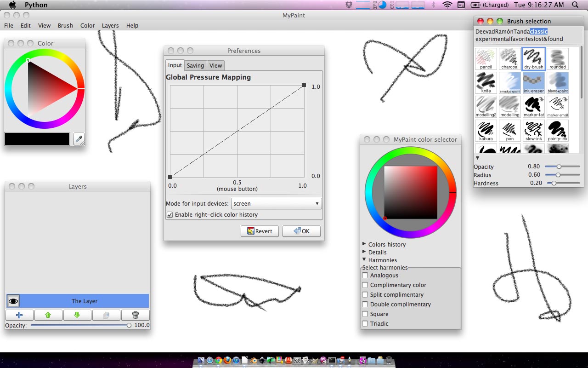Viewport: 588px width, 368px height.
Task: Expand the Details section
Action: pos(364,252)
